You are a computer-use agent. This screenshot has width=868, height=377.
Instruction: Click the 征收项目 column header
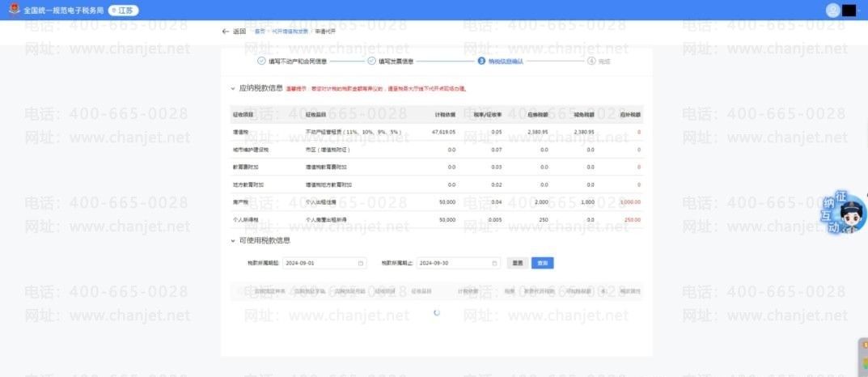pos(243,115)
